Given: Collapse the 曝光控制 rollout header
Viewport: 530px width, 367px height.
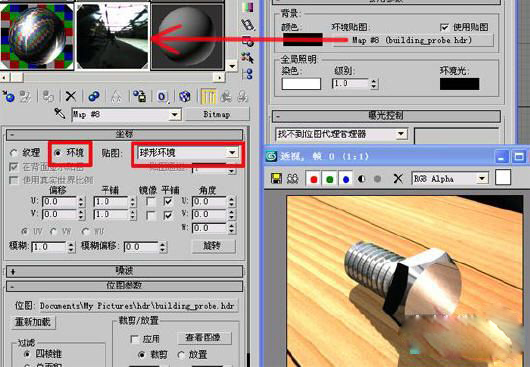Looking at the screenshot, I should [x=386, y=116].
